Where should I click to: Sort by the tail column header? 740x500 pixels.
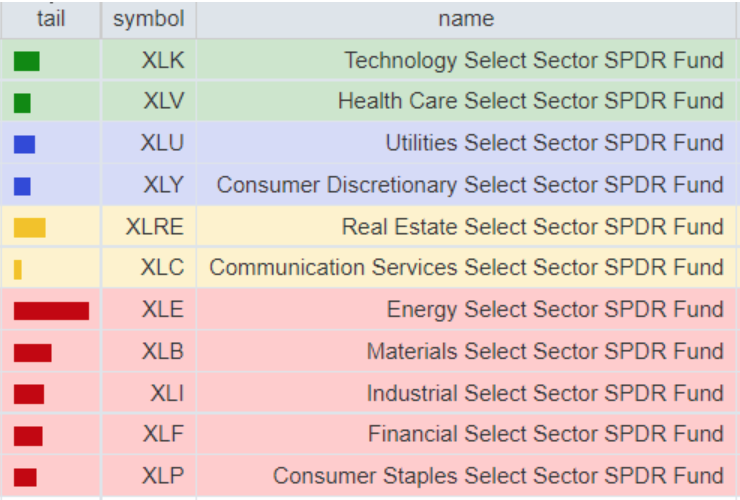tap(50, 19)
